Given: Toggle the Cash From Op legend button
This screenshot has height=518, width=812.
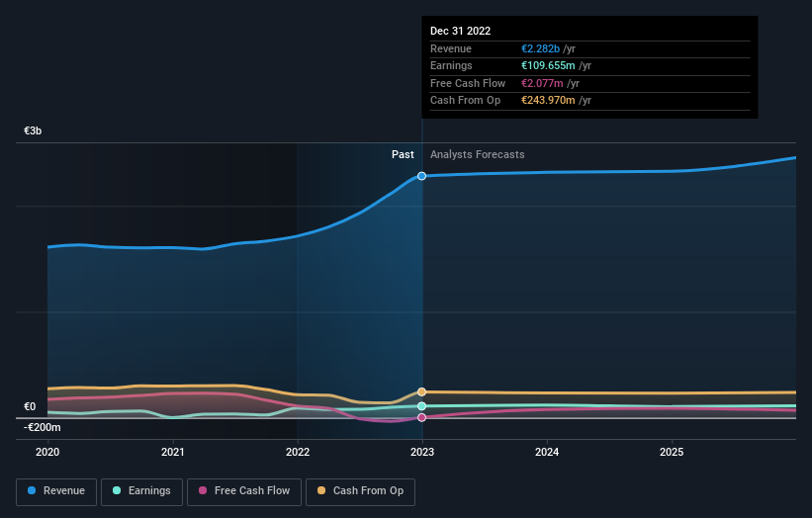Looking at the screenshot, I should (x=360, y=491).
